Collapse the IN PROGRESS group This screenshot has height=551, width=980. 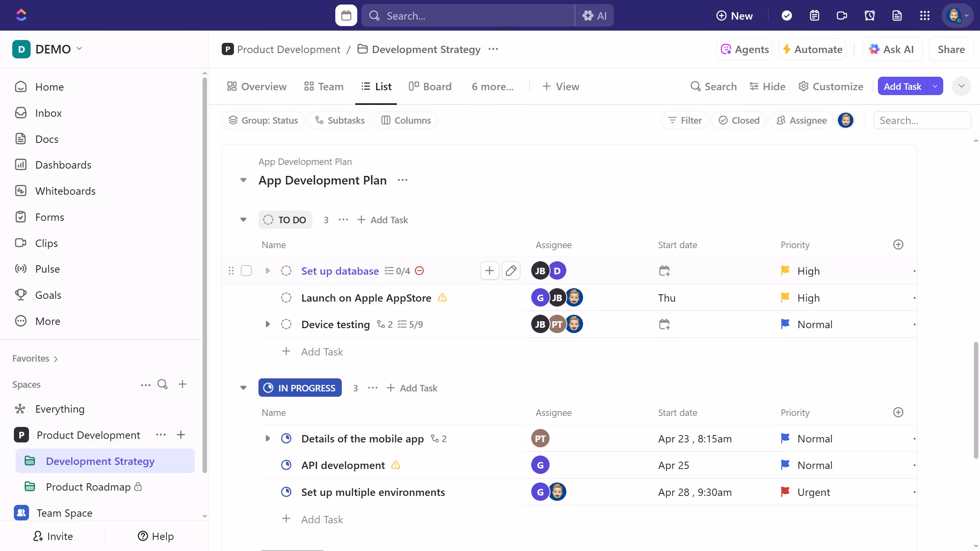tap(243, 388)
